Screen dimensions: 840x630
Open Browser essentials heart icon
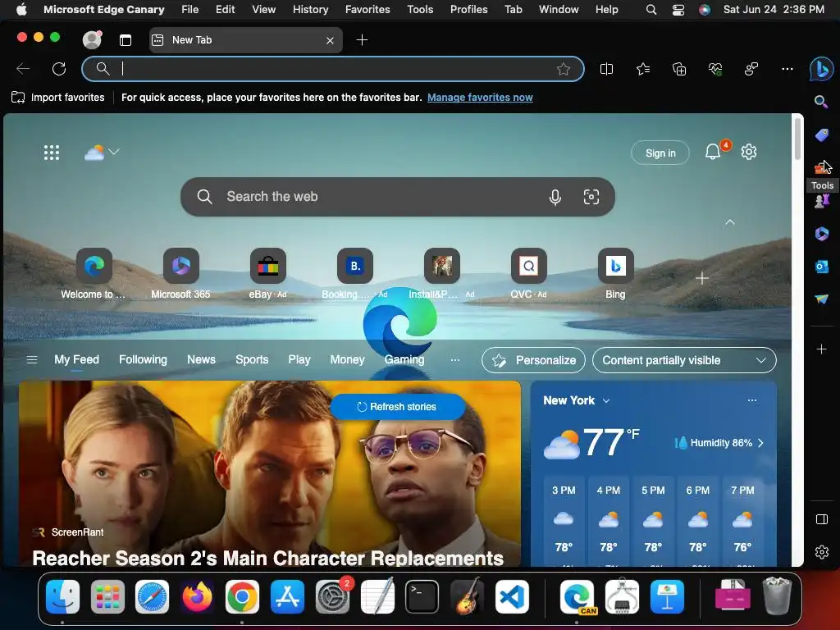(x=715, y=69)
